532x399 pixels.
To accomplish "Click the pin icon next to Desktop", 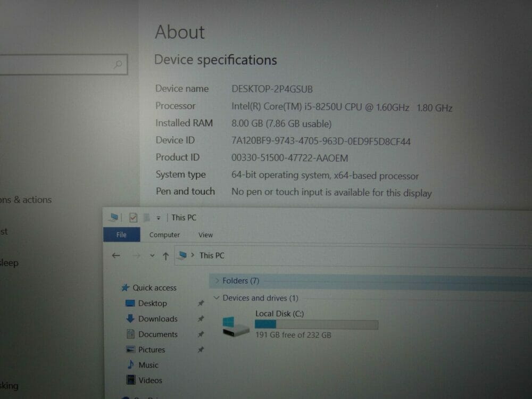I will pyautogui.click(x=201, y=303).
